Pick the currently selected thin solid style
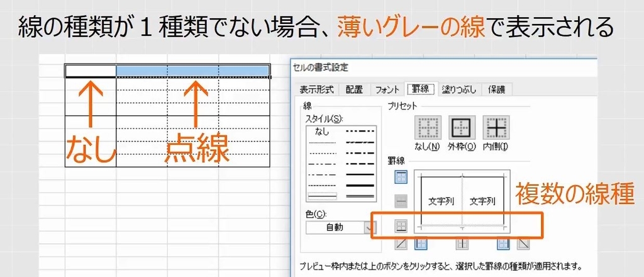This screenshot has height=277, width=644. pos(323,196)
